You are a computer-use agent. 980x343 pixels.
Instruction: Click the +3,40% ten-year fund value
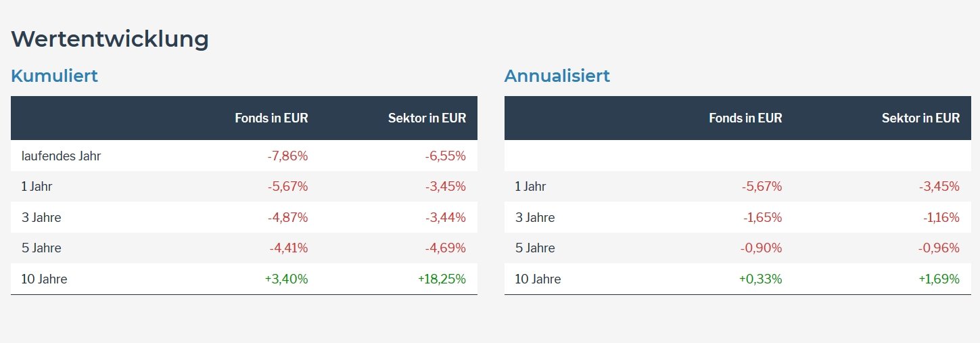287,279
